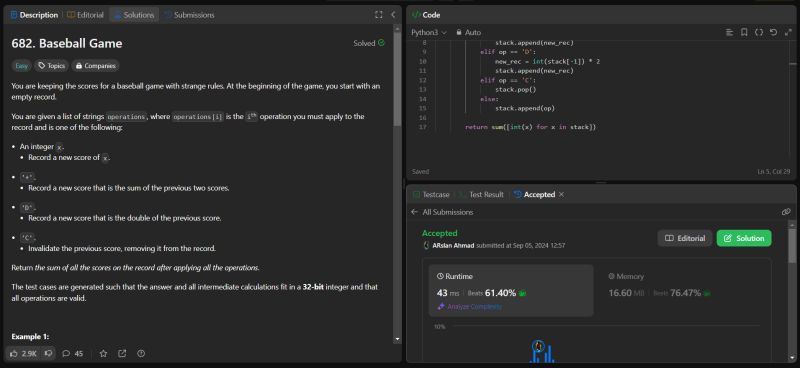Click the green Solution button
This screenshot has width=800, height=368.
pyautogui.click(x=744, y=238)
